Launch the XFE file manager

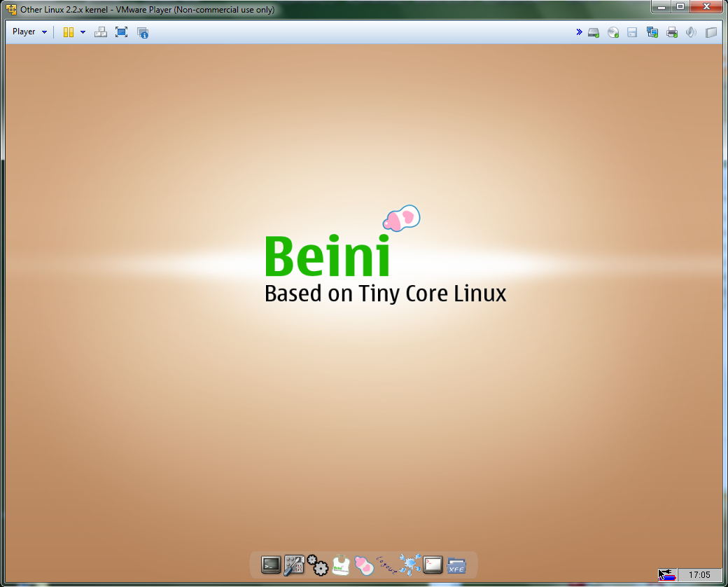(x=456, y=565)
